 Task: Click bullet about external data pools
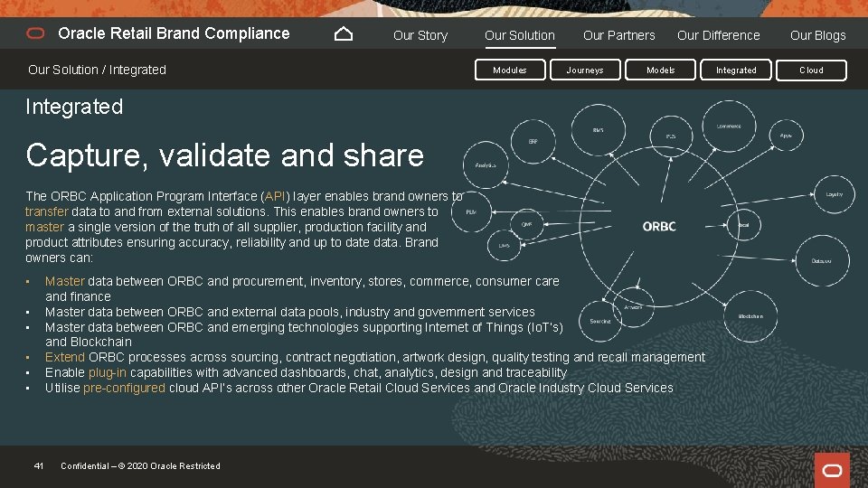point(290,312)
